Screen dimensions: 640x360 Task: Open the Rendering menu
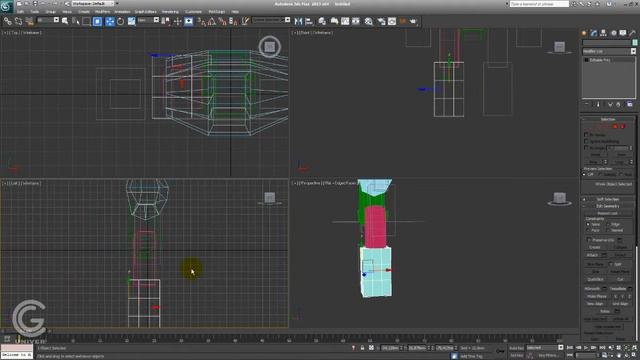pos(170,11)
